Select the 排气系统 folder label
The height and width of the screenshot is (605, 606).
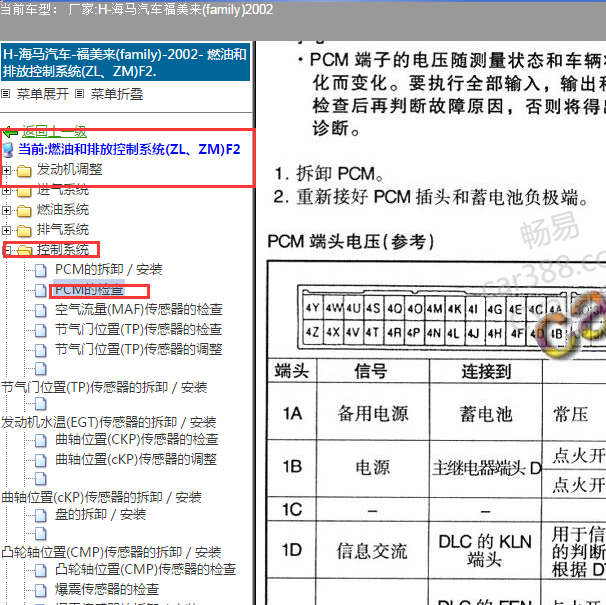(63, 230)
